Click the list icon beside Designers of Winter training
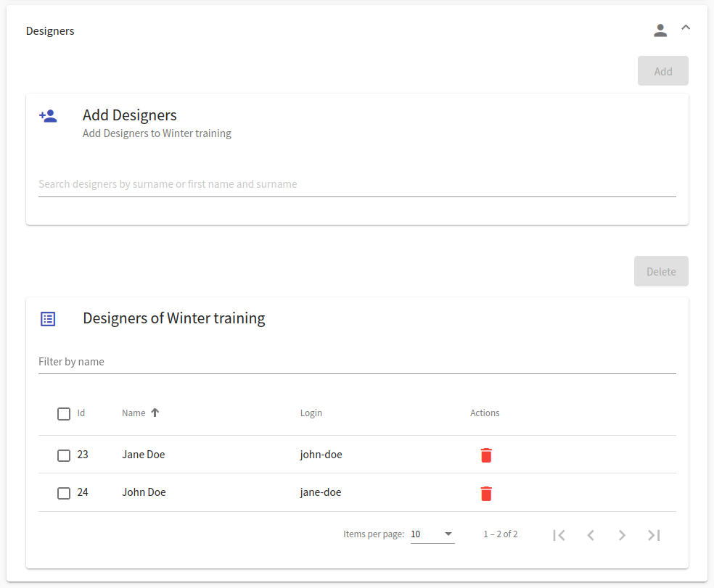 pos(48,318)
